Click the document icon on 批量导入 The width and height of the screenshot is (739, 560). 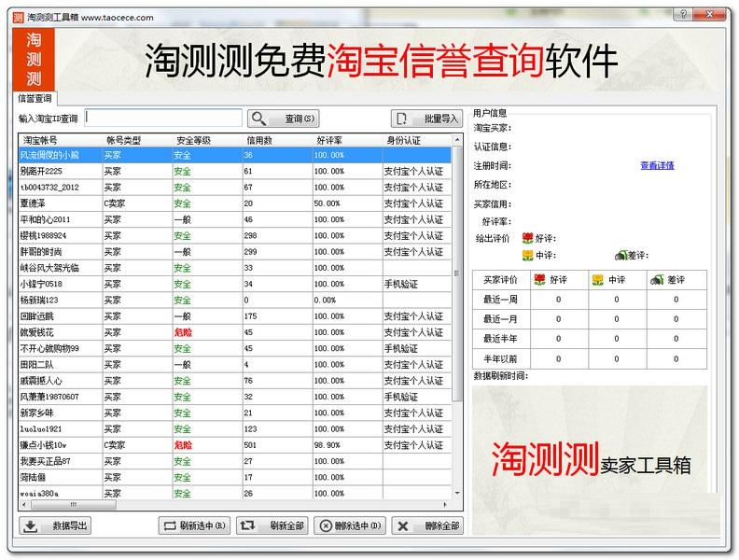401,119
